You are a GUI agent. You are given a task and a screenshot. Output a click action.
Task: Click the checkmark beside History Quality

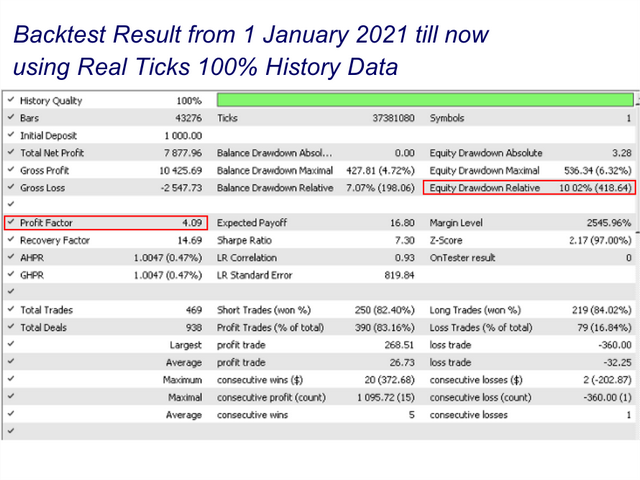point(11,100)
